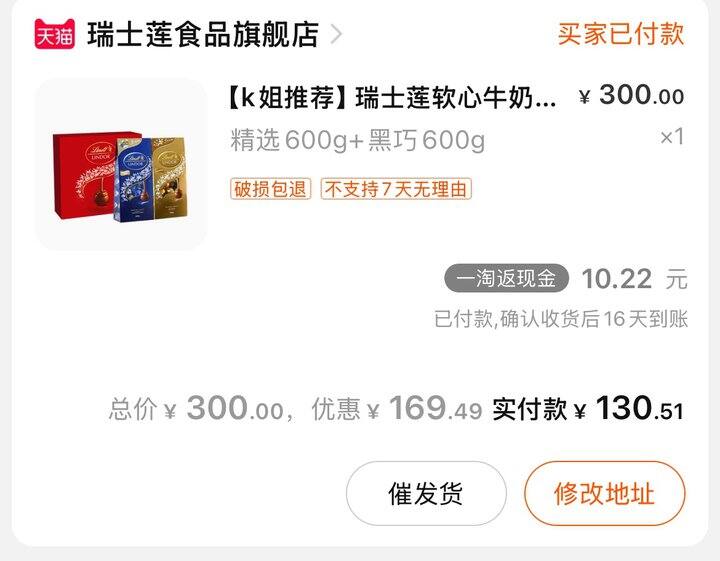720x561 pixels.
Task: Tap the 10.22 元 cashback amount
Action: click(635, 279)
